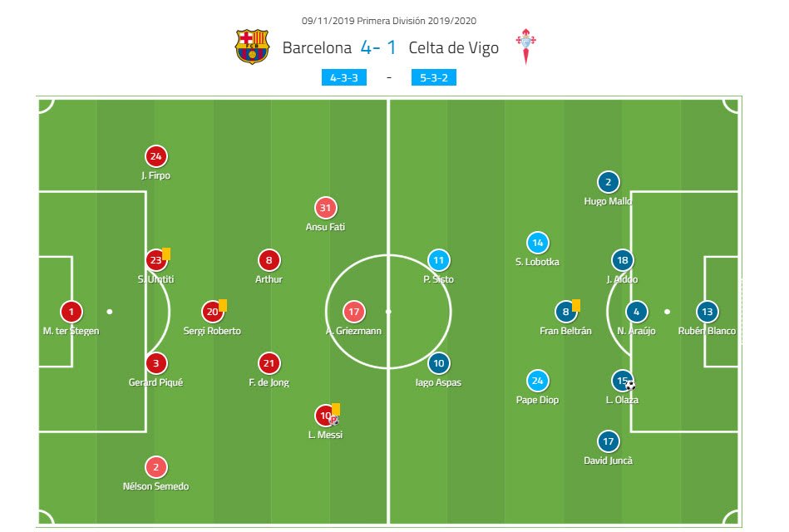
Task: Select Hugo Mallo's number 2 marker
Action: tap(608, 183)
